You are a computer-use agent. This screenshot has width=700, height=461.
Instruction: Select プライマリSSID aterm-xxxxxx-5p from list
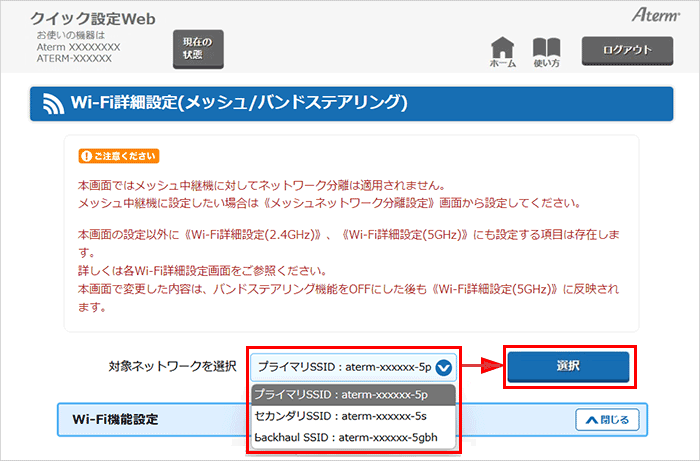click(343, 394)
